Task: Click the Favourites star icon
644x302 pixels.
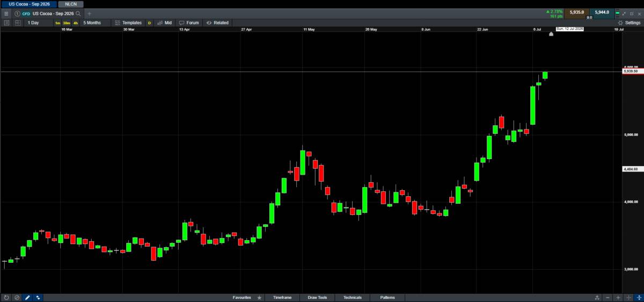Action: [260, 297]
